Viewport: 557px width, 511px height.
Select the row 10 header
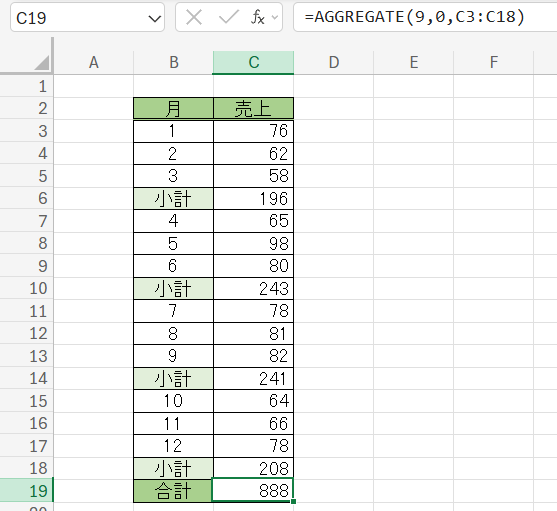pyautogui.click(x=27, y=288)
